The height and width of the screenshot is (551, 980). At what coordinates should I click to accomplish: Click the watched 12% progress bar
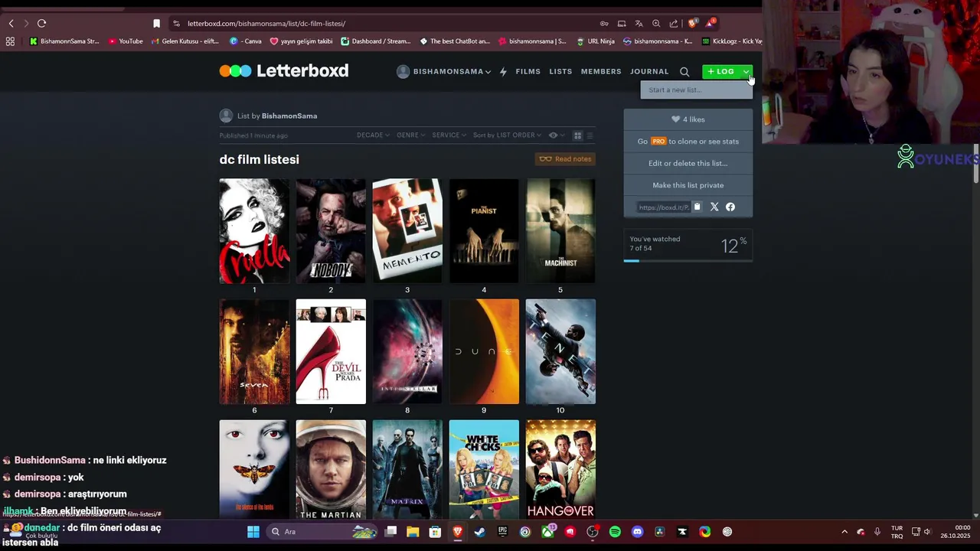pyautogui.click(x=688, y=261)
